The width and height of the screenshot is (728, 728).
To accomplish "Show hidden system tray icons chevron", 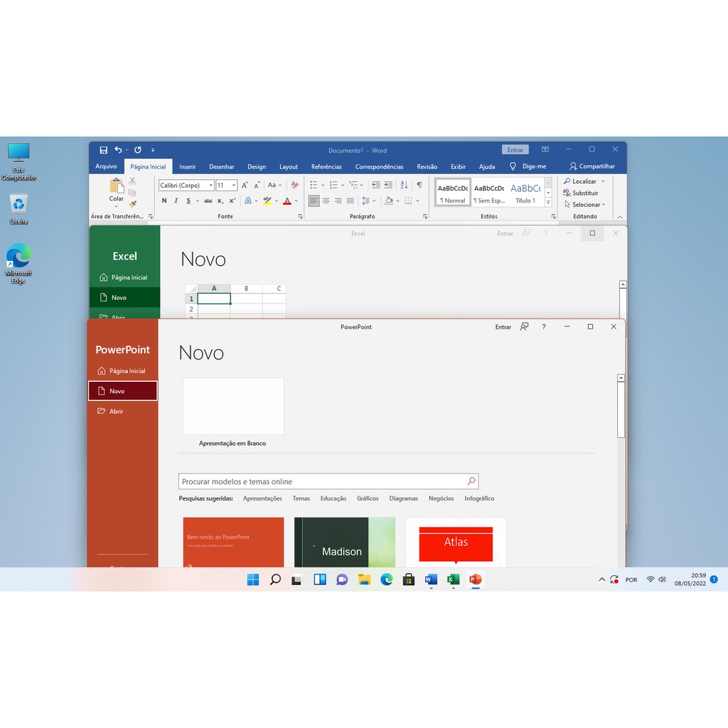I will tap(601, 579).
